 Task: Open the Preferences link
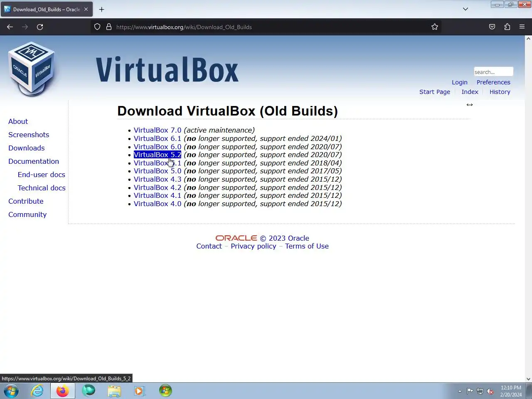493,82
